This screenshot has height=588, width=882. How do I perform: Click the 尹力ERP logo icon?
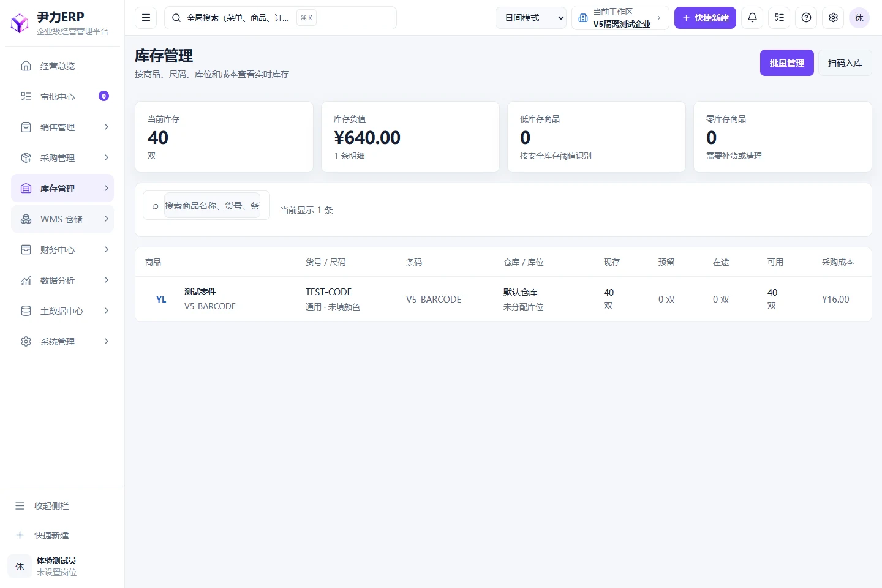click(20, 23)
